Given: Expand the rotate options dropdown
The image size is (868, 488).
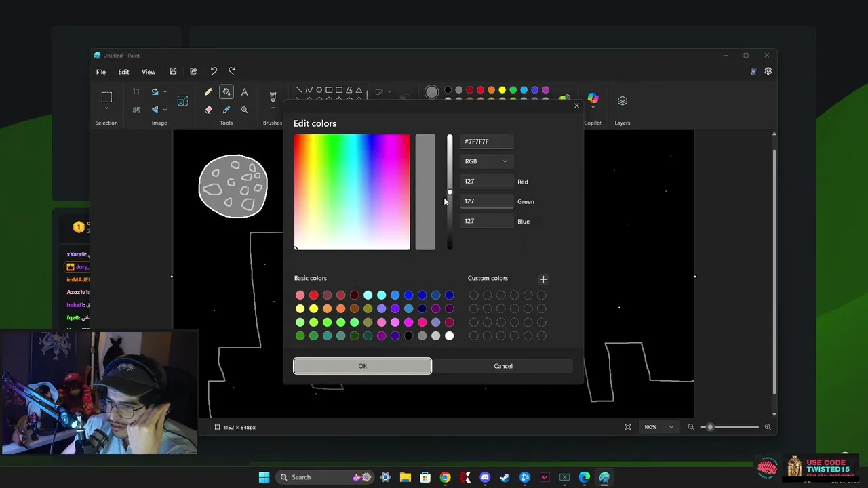Looking at the screenshot, I should pos(165,92).
